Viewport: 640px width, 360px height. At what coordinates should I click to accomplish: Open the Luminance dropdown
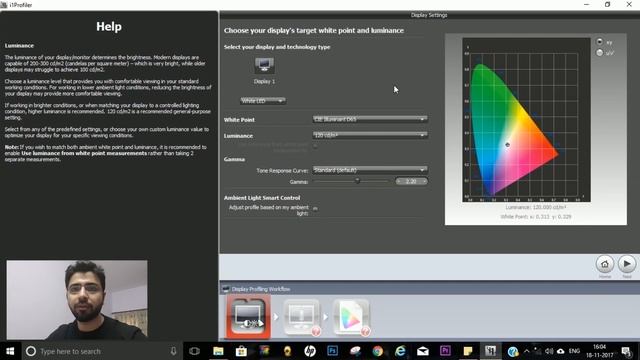tap(370, 135)
